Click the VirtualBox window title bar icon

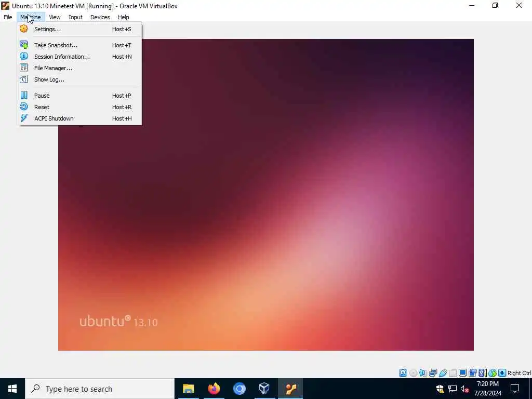[5, 6]
